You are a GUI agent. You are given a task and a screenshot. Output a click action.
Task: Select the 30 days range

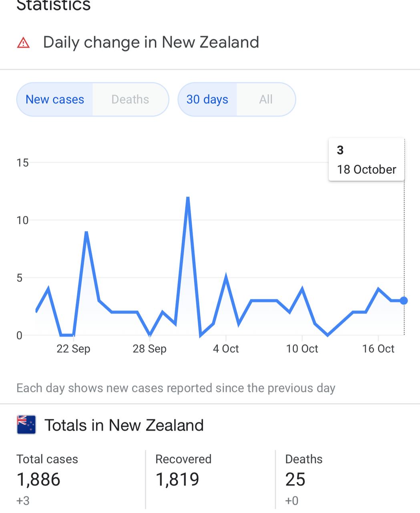[x=207, y=99]
